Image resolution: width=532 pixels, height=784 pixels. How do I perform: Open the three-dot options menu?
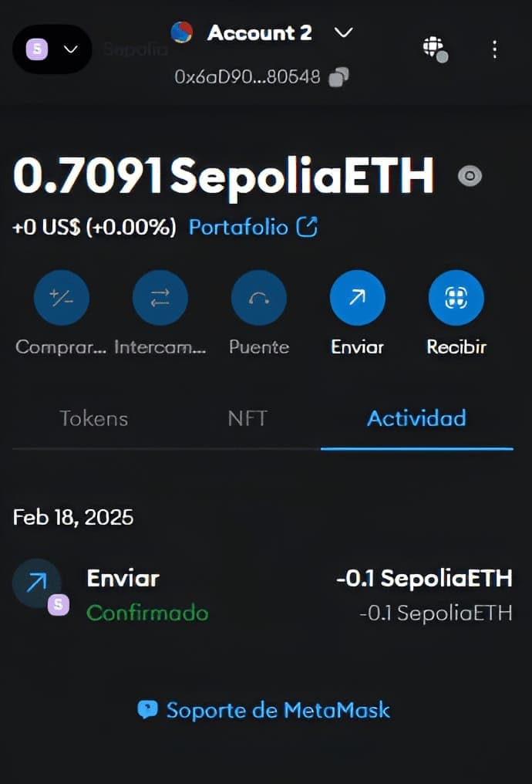point(494,49)
